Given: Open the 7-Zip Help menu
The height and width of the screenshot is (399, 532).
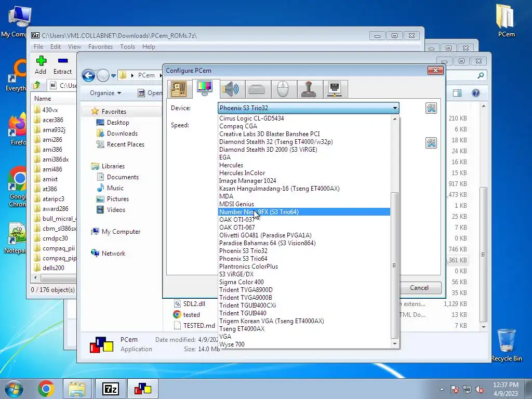Looking at the screenshot, I should tap(149, 47).
